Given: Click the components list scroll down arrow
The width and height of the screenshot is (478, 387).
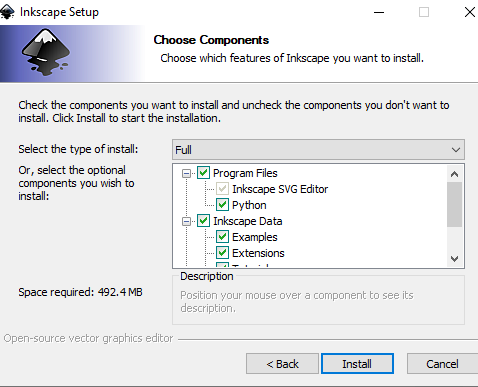Looking at the screenshot, I should click(x=454, y=258).
